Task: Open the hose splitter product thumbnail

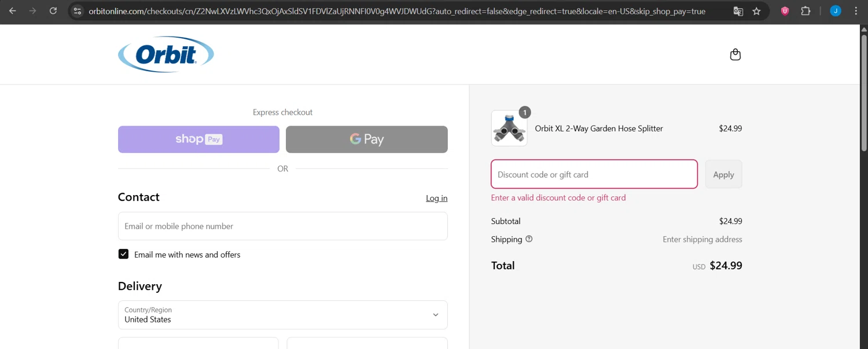Action: tap(509, 128)
